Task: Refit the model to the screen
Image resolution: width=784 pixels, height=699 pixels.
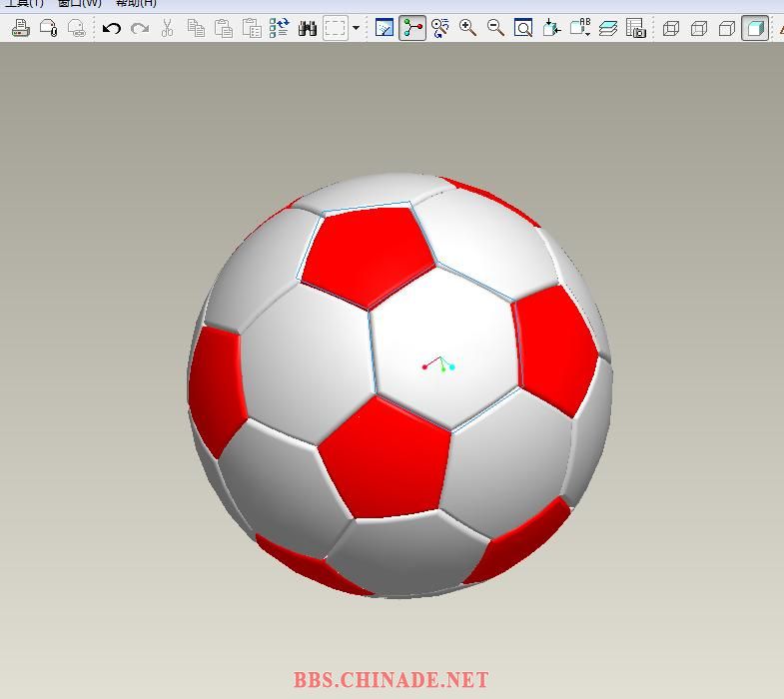Action: click(523, 28)
